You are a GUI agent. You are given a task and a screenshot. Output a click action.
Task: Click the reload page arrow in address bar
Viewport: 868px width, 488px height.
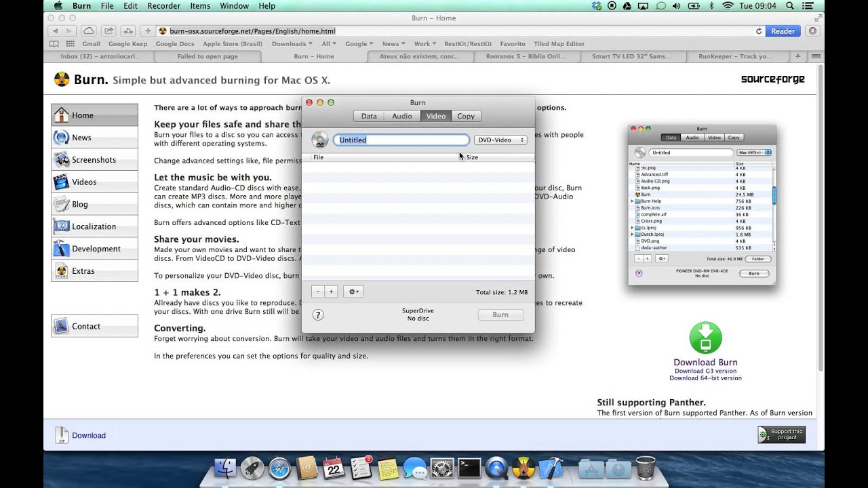759,31
